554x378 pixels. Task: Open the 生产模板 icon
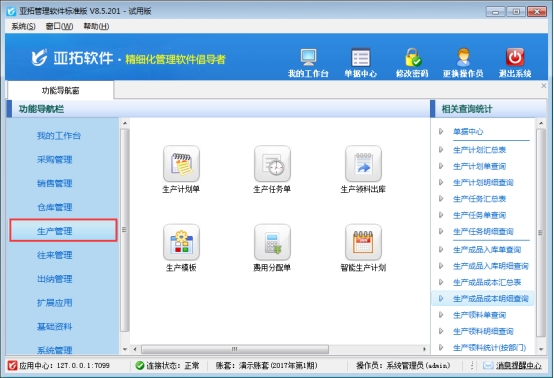click(x=181, y=242)
